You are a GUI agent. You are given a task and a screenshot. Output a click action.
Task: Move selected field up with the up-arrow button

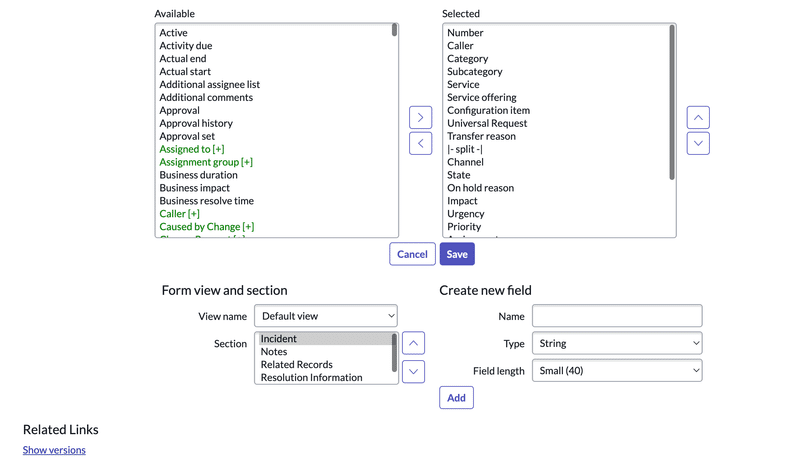click(x=698, y=117)
